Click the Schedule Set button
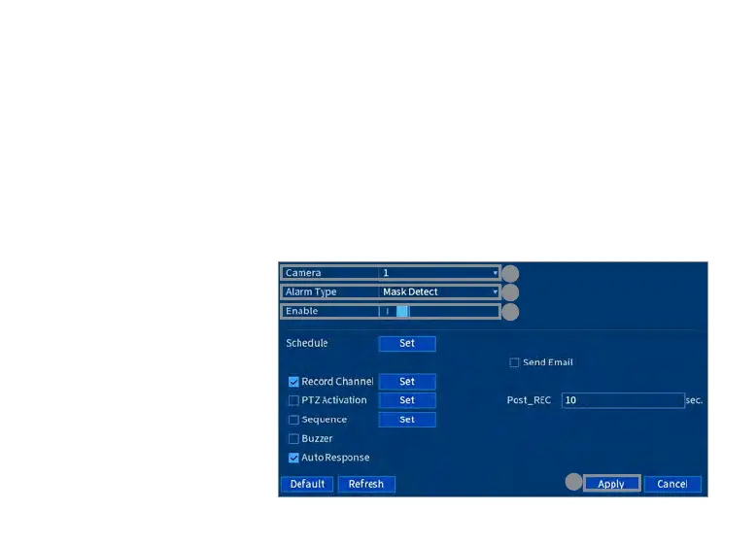Image resolution: width=756 pixels, height=546 pixels. [x=407, y=344]
